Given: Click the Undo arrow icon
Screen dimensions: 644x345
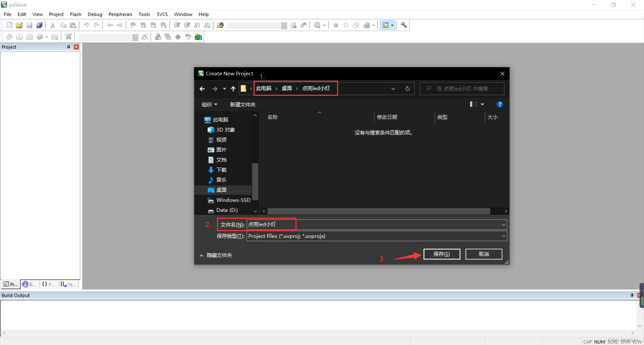Looking at the screenshot, I should pos(86,25).
